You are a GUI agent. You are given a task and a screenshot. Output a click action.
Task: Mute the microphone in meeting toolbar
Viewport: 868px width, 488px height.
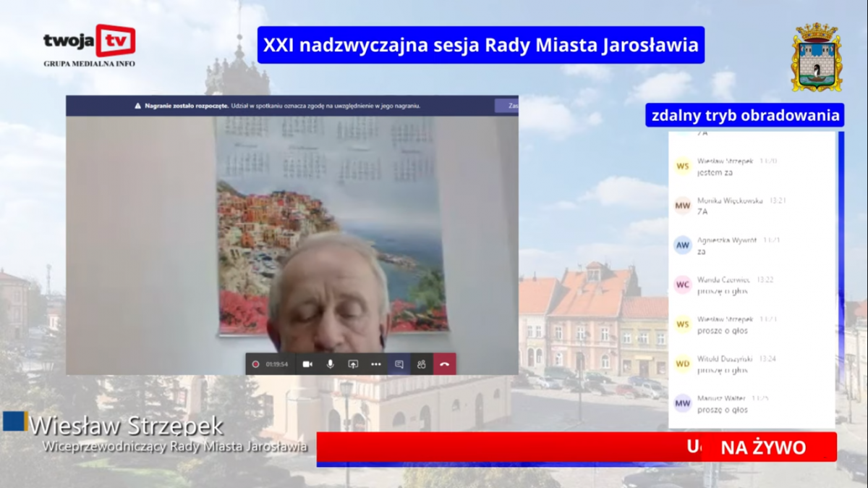[x=331, y=364]
